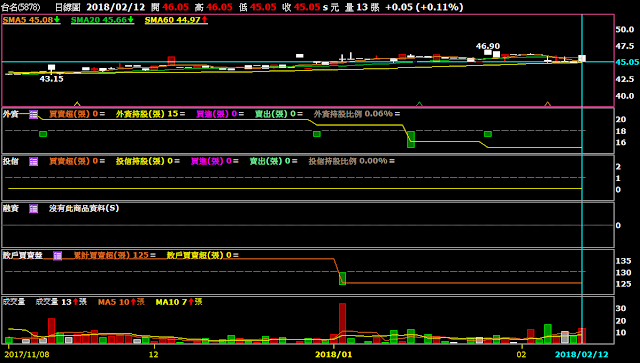Click the MA5 10 volume average label
The width and height of the screenshot is (640, 363).
pyautogui.click(x=121, y=302)
